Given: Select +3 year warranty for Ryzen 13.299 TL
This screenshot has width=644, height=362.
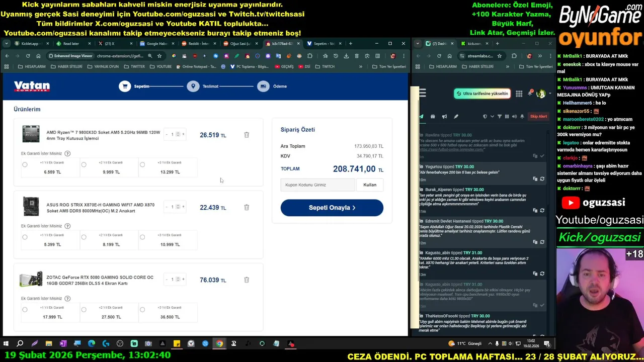Looking at the screenshot, I should [x=142, y=164].
